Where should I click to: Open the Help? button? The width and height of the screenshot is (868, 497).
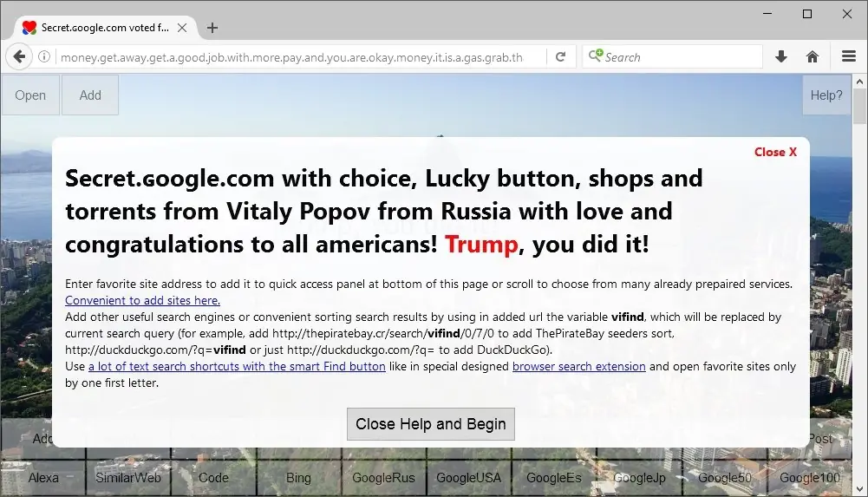(826, 95)
